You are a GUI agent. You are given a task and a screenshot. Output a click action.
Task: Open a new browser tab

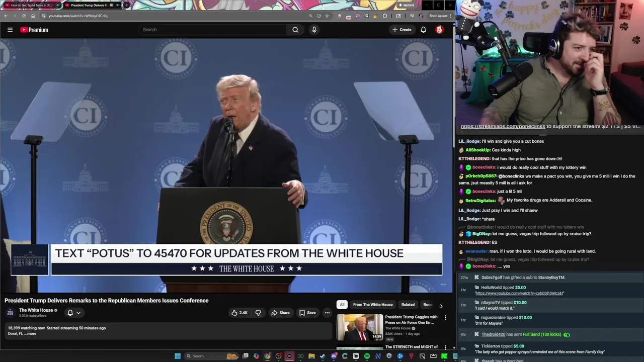[x=126, y=5]
